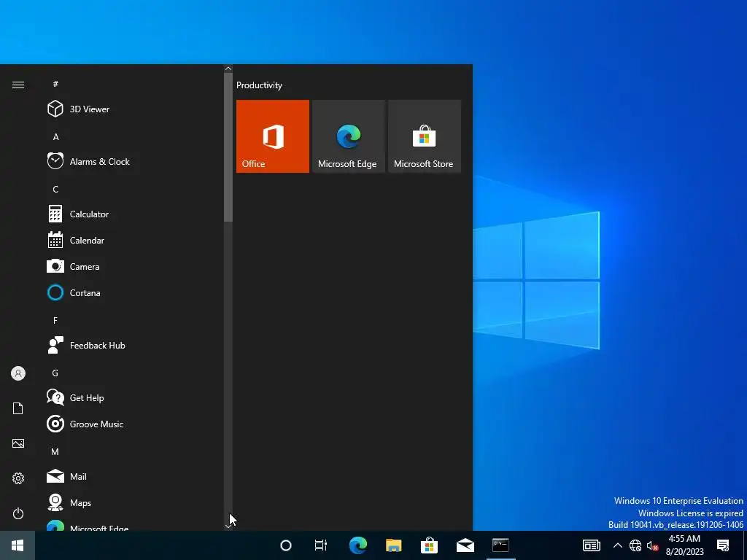Show hidden system tray icons
Viewport: 747px width, 560px height.
click(x=617, y=545)
